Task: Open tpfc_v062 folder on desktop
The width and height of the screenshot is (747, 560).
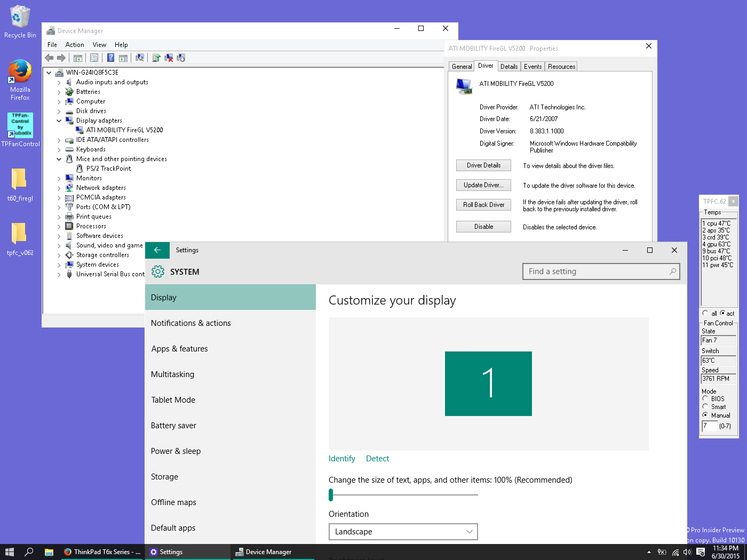Action: coord(20,239)
